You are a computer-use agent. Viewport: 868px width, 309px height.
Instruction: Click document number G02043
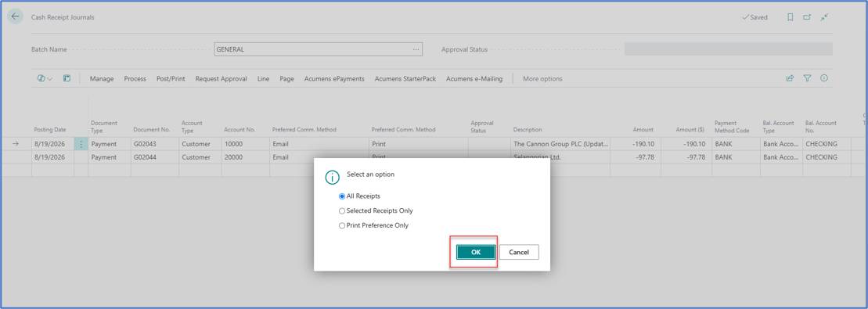(x=145, y=144)
